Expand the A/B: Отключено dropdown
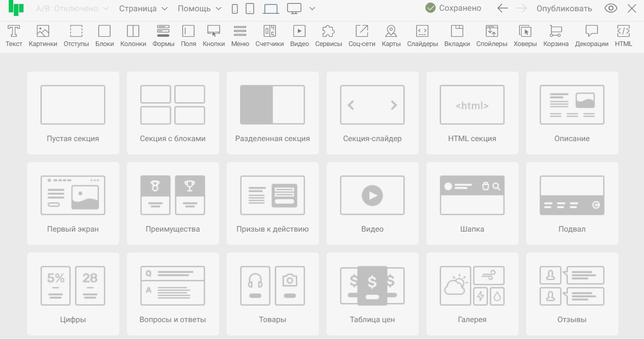The height and width of the screenshot is (340, 644). pyautogui.click(x=72, y=9)
